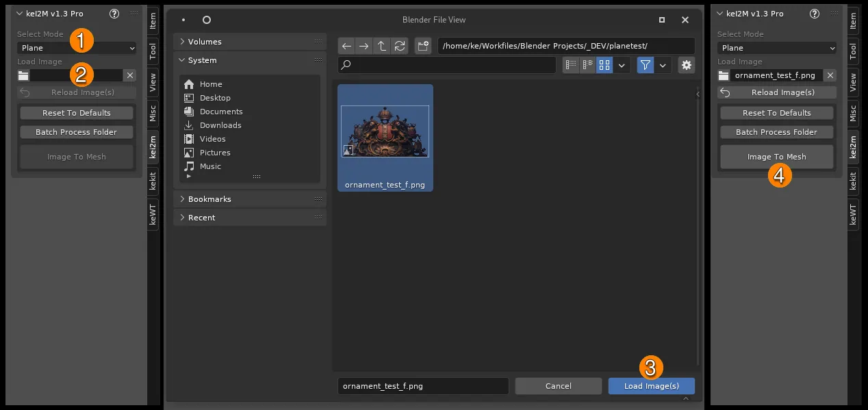Create a new directory

(x=423, y=47)
